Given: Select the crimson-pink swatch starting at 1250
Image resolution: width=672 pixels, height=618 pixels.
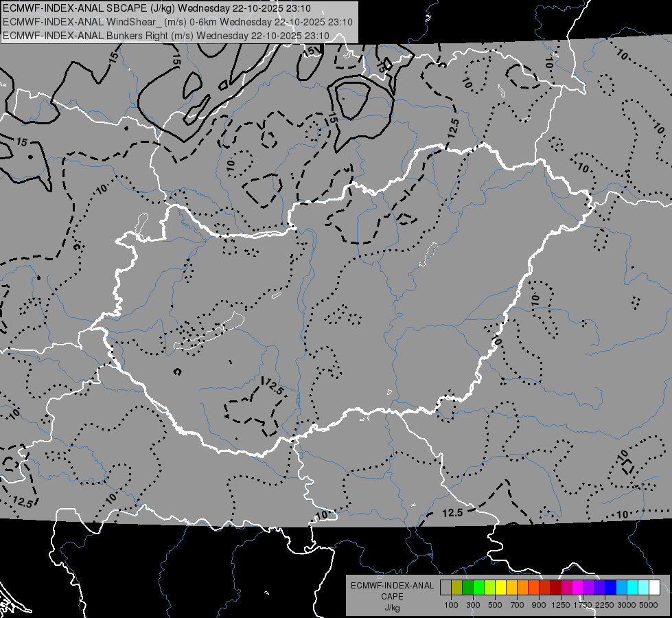Looking at the screenshot, I should coord(566,588).
